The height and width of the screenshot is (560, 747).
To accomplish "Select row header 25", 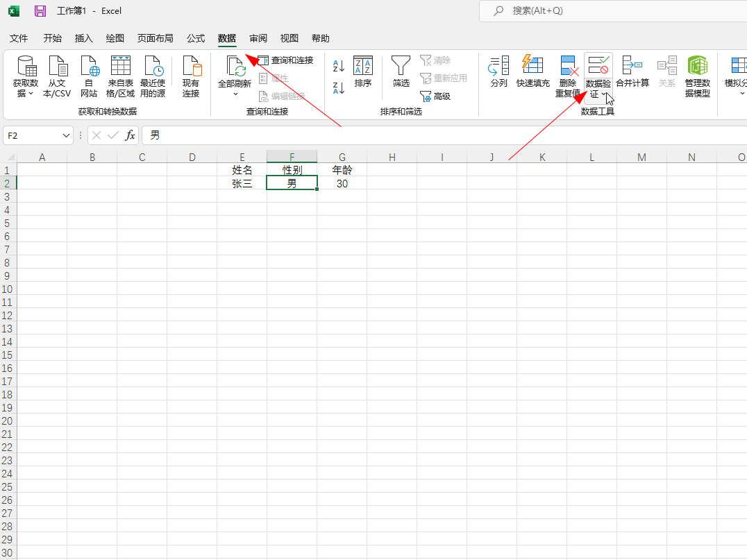I will (8, 486).
